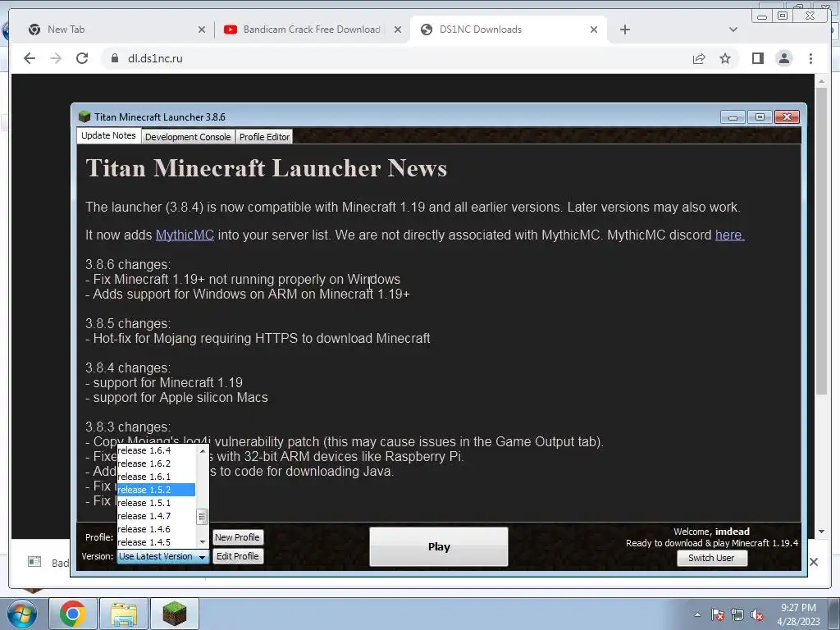Image resolution: width=840 pixels, height=630 pixels.
Task: Maximize the Titan Minecraft Launcher window
Action: [x=760, y=116]
